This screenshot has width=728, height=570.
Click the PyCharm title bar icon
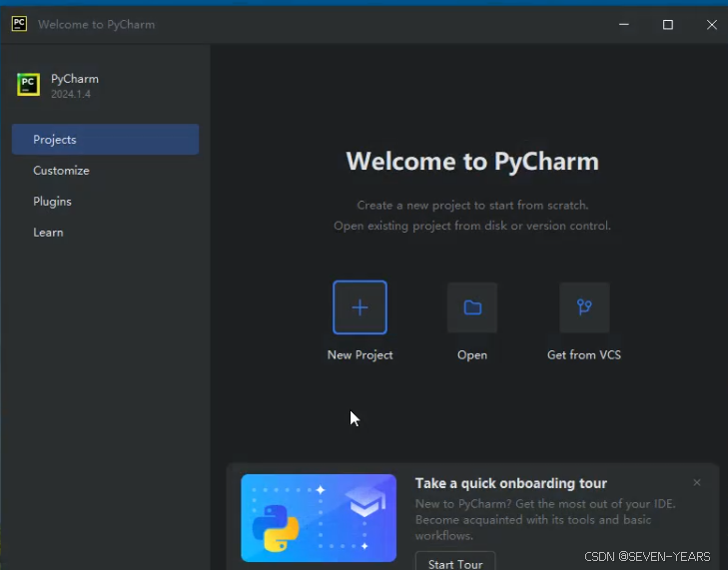tap(20, 24)
